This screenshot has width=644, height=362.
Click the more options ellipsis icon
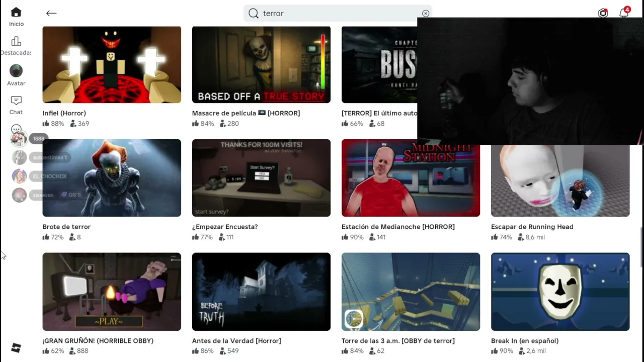tap(16, 130)
